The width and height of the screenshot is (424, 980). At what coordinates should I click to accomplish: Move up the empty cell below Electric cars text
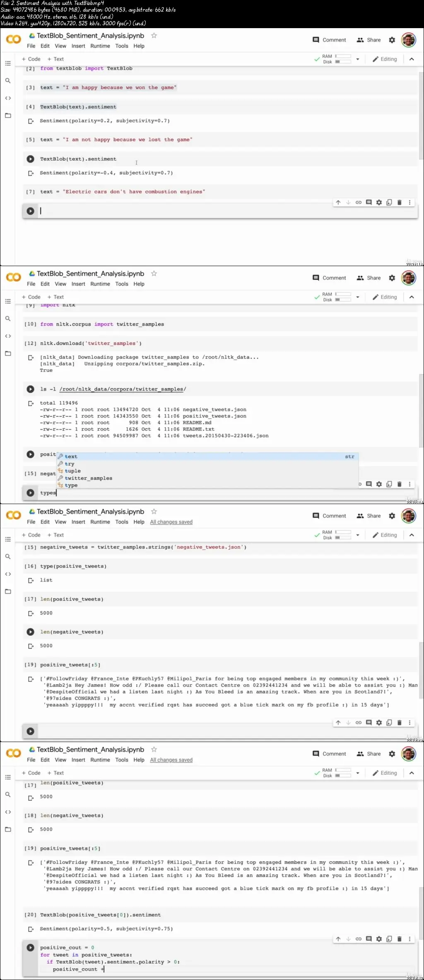[x=338, y=202]
